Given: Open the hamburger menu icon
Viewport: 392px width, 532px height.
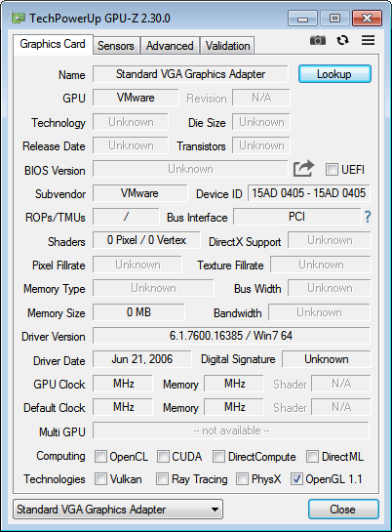Looking at the screenshot, I should click(x=368, y=40).
